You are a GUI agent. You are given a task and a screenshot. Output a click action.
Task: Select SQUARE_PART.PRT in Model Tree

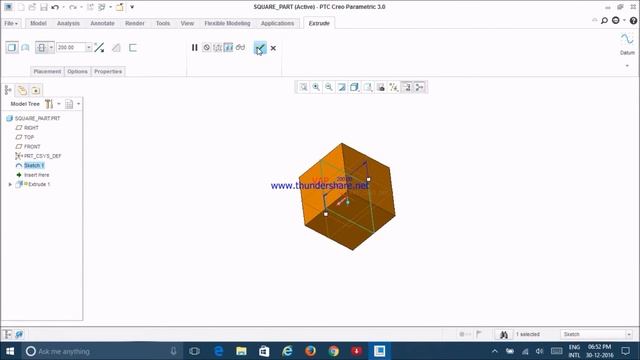[x=37, y=118]
